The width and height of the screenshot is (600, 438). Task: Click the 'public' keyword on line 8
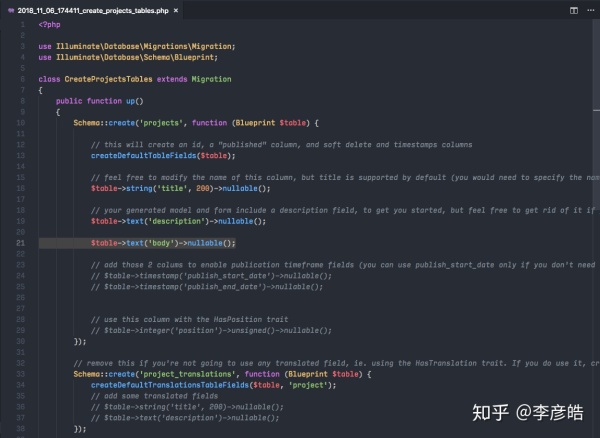point(69,101)
